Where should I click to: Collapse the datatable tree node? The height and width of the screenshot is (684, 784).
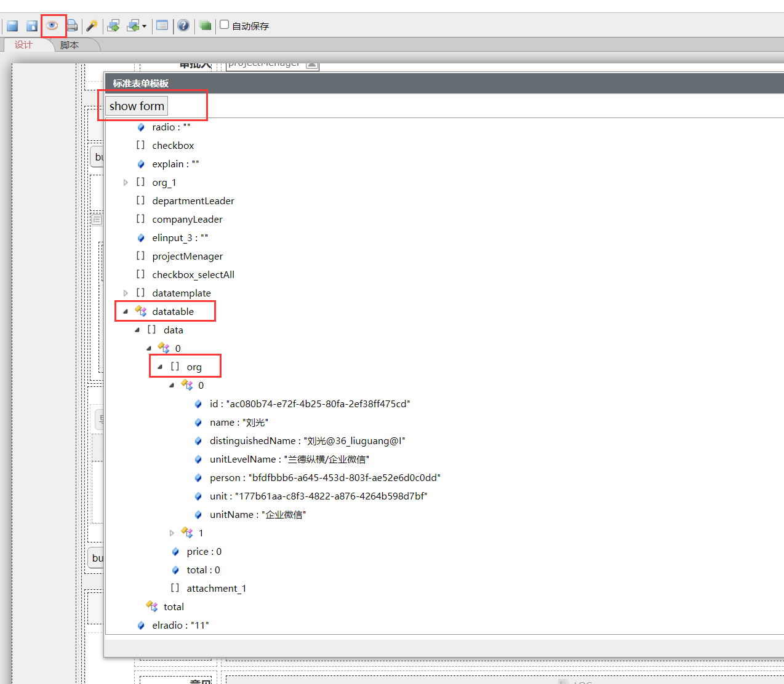click(x=126, y=312)
